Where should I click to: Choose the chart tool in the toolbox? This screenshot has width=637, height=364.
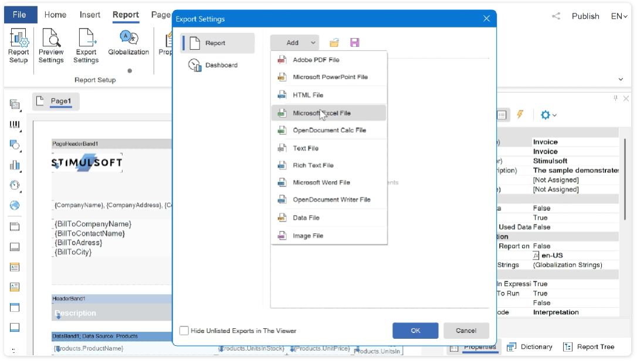point(15,165)
